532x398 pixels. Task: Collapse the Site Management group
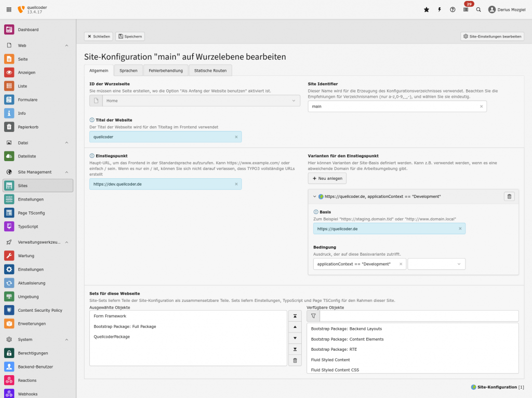[x=38, y=172]
